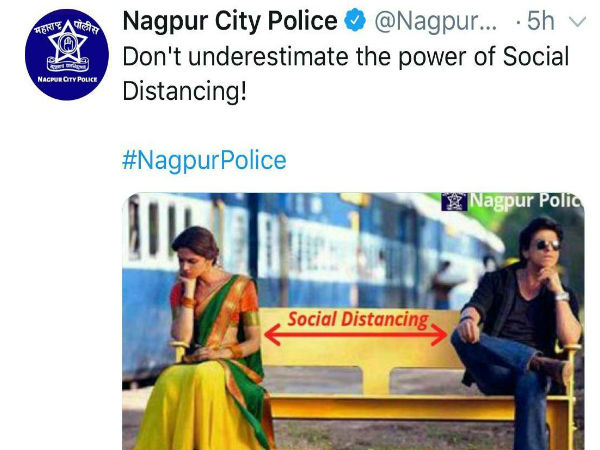
Task: Click the Nagpur City Police caption inside avatar
Action: 67,79
